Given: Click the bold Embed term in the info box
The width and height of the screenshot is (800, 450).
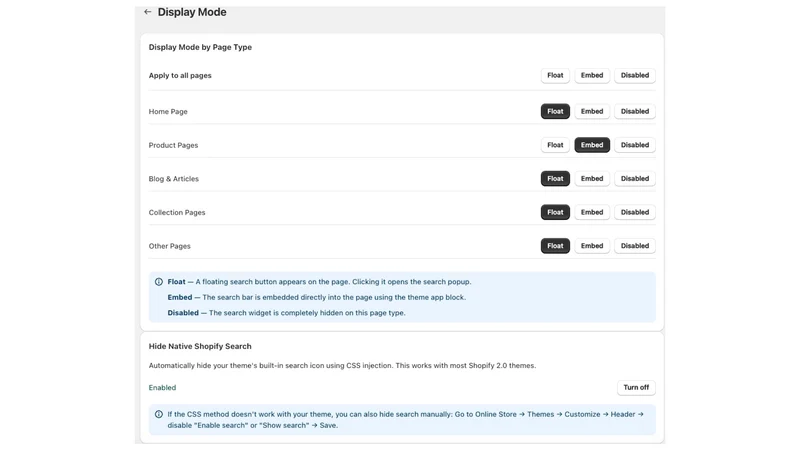Looking at the screenshot, I should pos(180,297).
